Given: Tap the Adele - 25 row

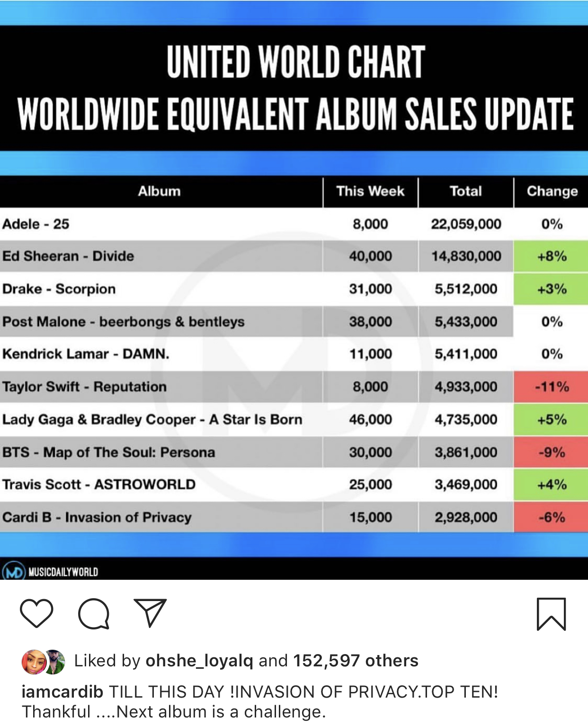Looking at the screenshot, I should click(294, 224).
